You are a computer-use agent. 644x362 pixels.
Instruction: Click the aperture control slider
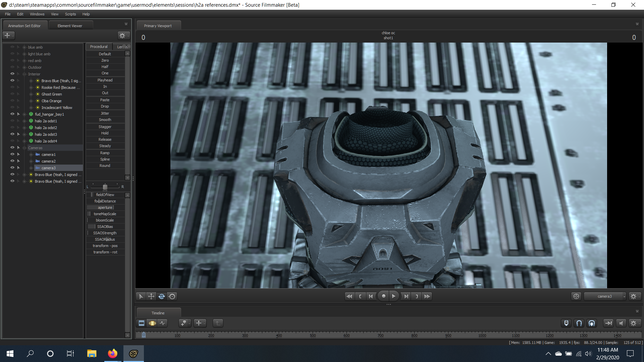click(x=105, y=207)
